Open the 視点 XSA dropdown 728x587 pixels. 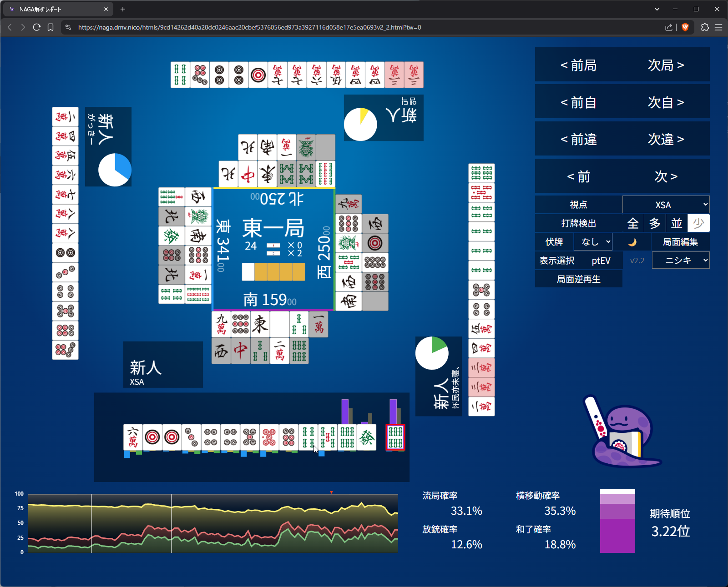coord(666,205)
